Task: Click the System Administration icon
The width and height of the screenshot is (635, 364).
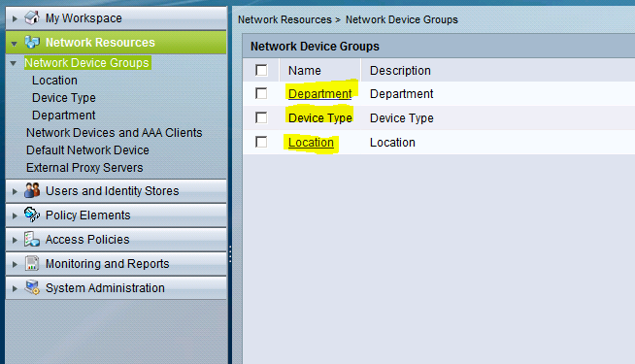Action: point(32,287)
